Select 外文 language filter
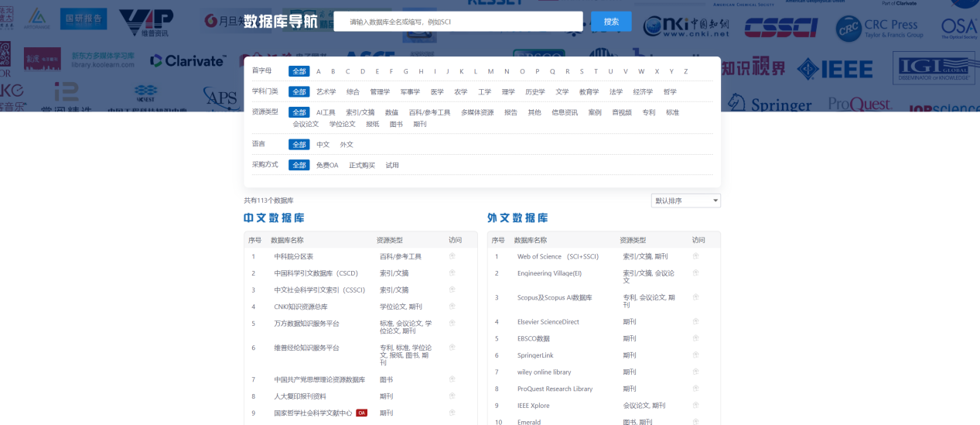This screenshot has width=980, height=425. [x=347, y=145]
